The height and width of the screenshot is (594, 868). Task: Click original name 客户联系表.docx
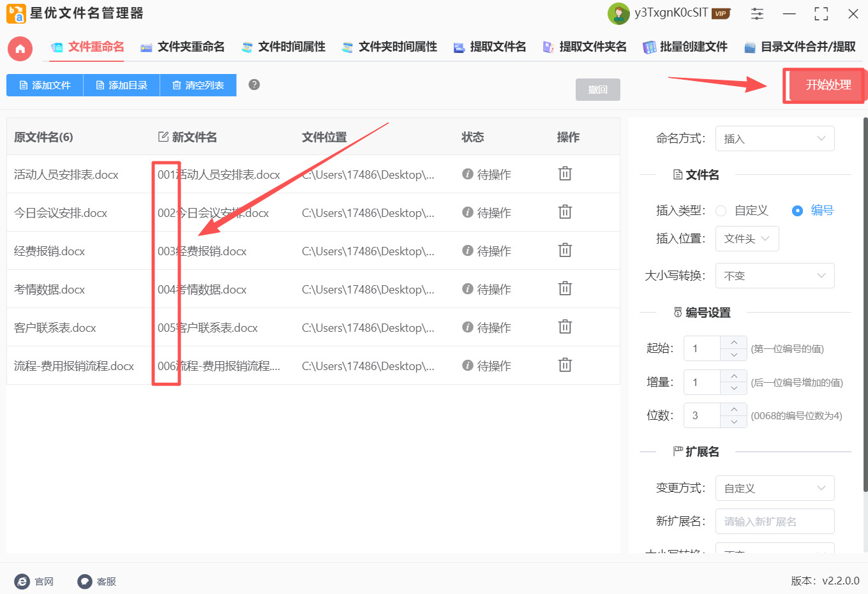[55, 327]
